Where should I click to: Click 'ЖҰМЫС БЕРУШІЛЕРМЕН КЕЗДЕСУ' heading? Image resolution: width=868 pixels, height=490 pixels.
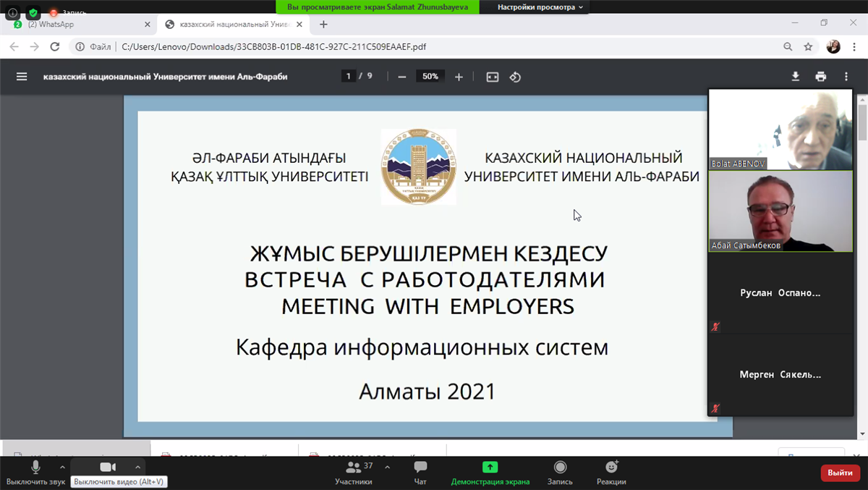[x=429, y=254]
